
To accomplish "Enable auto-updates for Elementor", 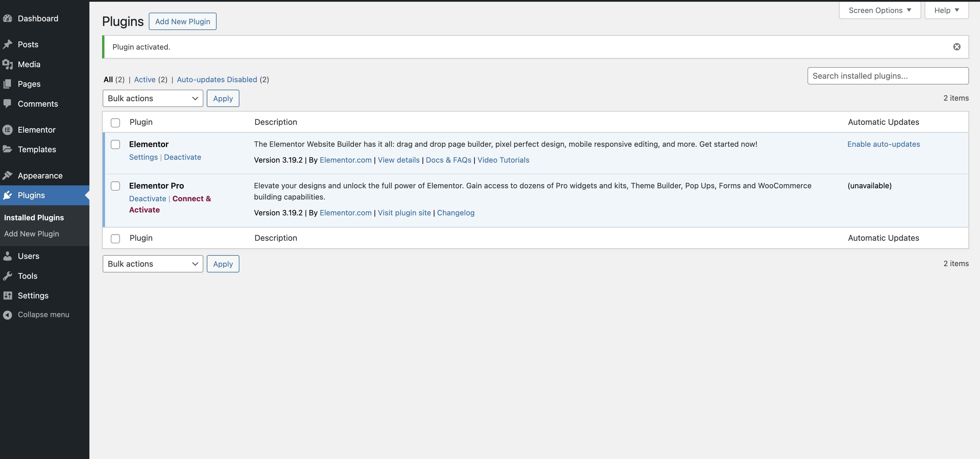I will coord(884,144).
